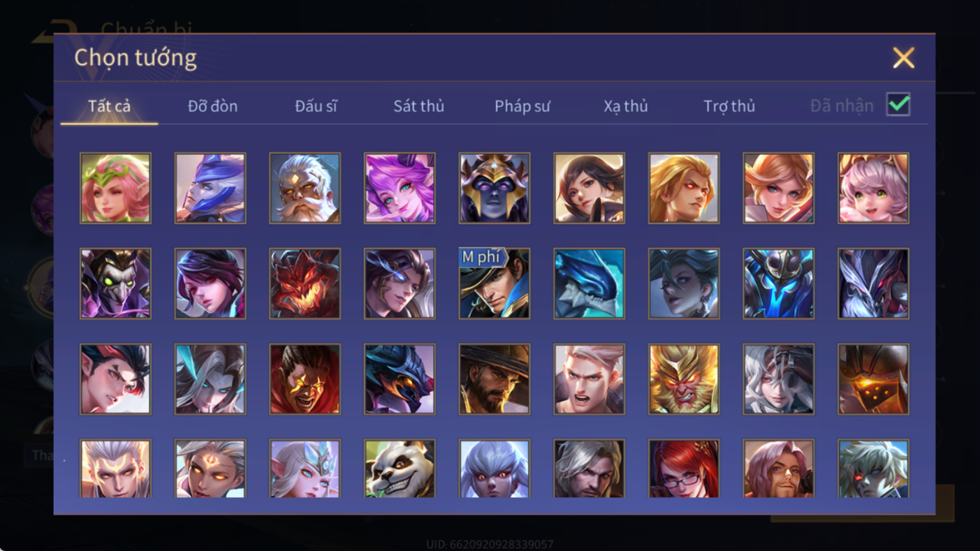Pick the bearded cowboy hat hero
The image size is (980, 551).
tap(495, 379)
